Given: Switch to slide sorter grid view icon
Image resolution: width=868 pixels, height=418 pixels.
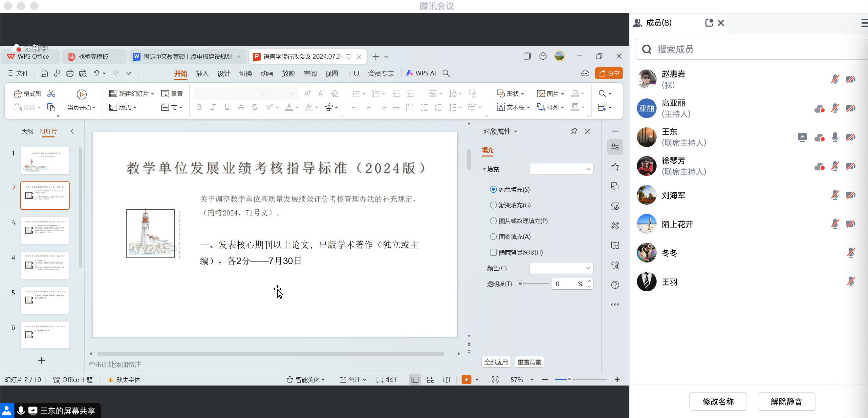Looking at the screenshot, I should pyautogui.click(x=431, y=380).
